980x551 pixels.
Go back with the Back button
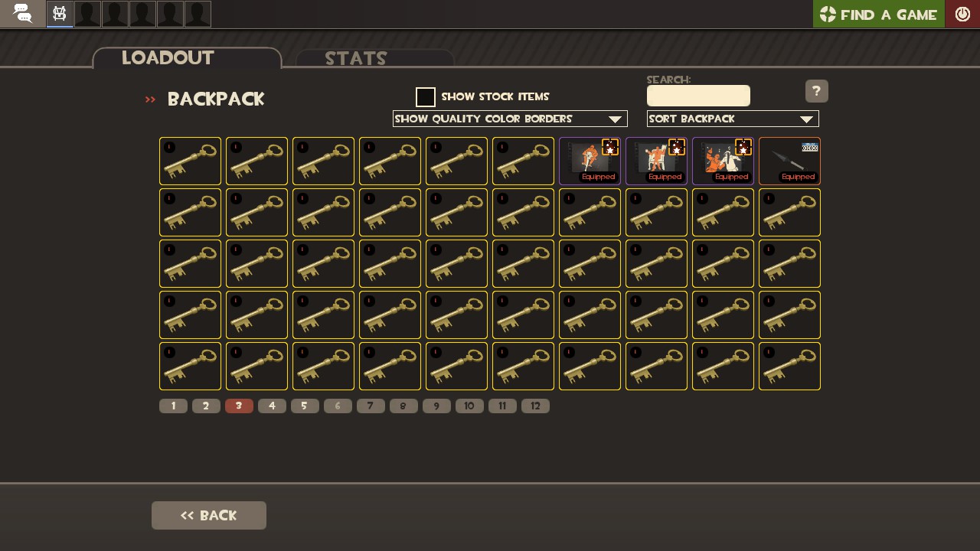[x=209, y=516]
